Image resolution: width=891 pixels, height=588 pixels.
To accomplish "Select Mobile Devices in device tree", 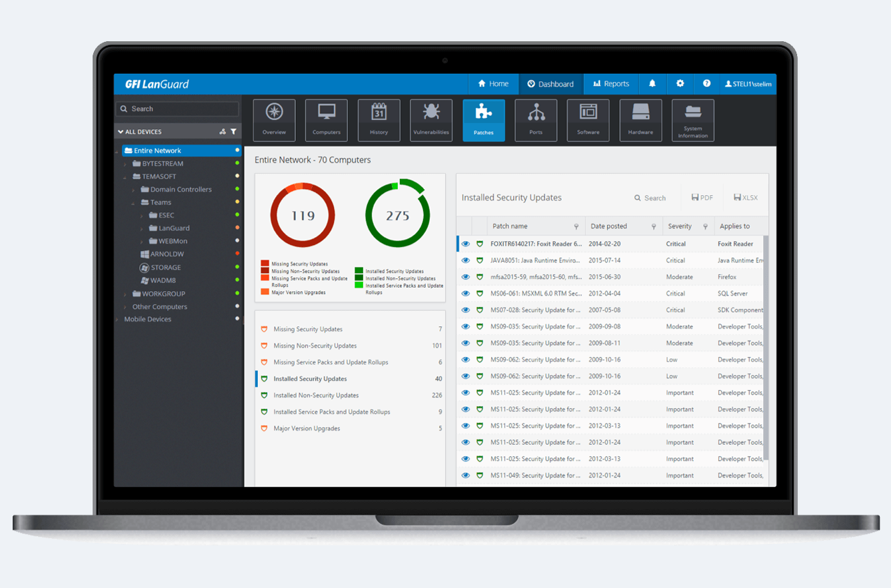I will (x=148, y=320).
